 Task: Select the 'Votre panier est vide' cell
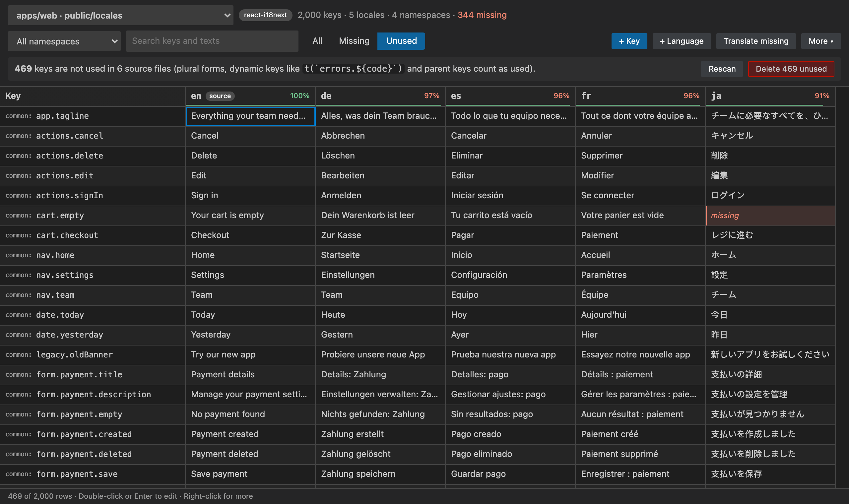pos(640,216)
